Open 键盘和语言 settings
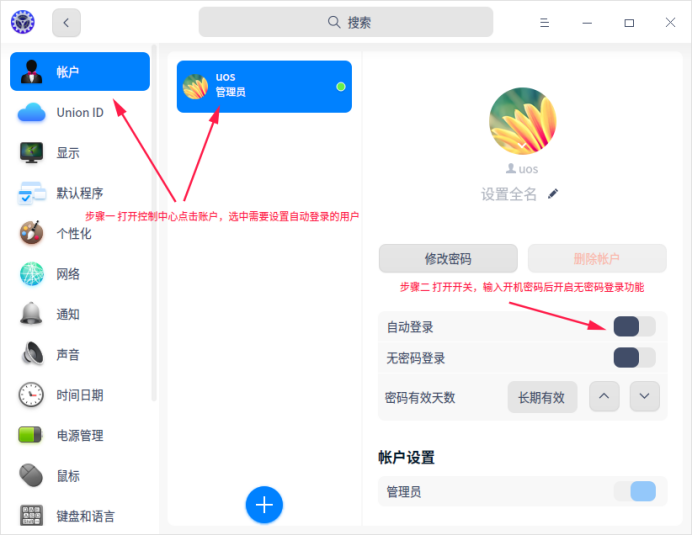Screen dimensions: 692x535 tap(80, 516)
